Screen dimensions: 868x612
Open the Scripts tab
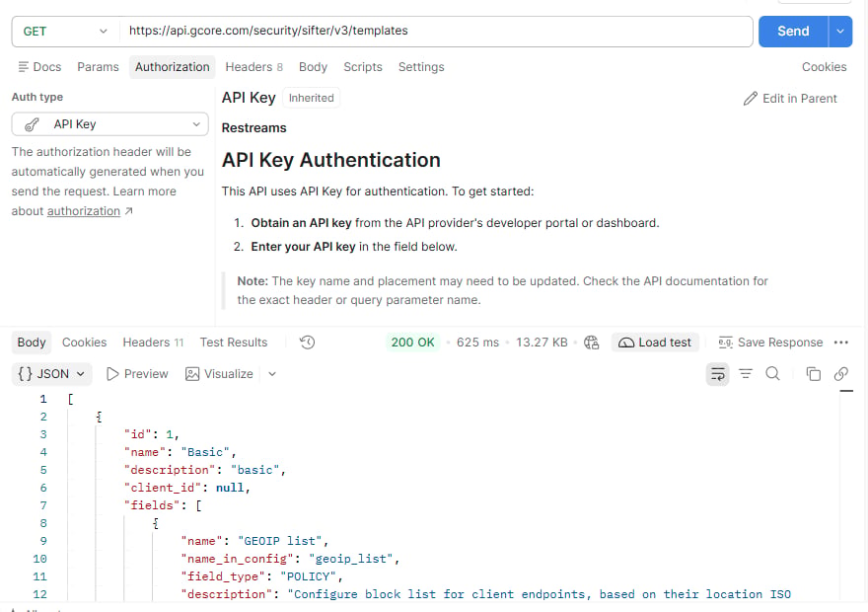click(x=363, y=67)
